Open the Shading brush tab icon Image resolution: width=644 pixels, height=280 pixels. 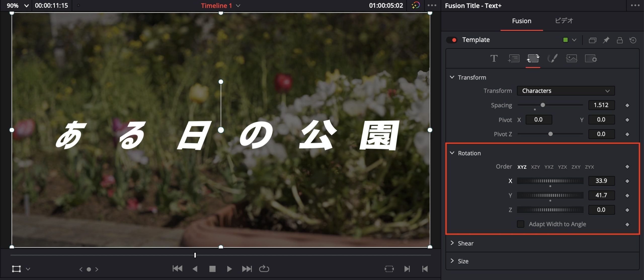tap(552, 59)
